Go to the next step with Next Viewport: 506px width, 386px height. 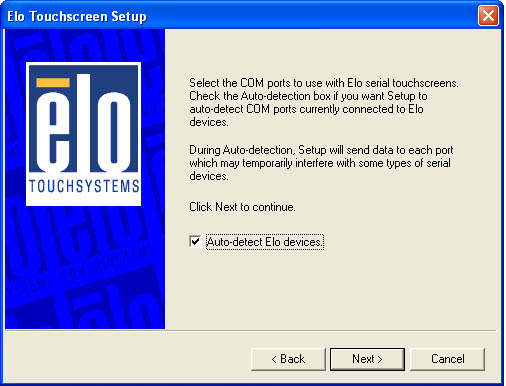(367, 359)
